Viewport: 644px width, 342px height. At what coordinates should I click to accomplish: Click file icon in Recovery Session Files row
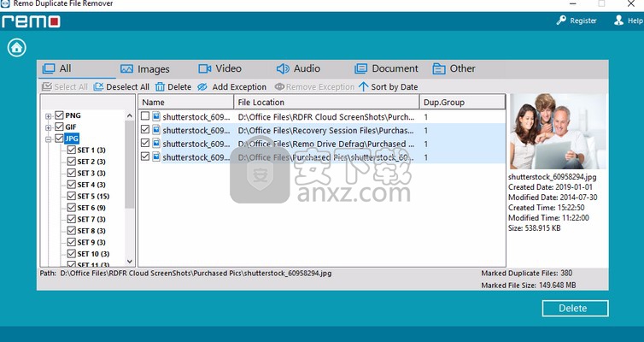(x=156, y=130)
